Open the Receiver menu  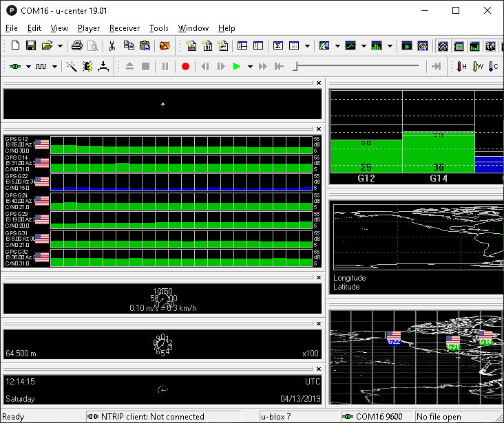[x=124, y=28]
